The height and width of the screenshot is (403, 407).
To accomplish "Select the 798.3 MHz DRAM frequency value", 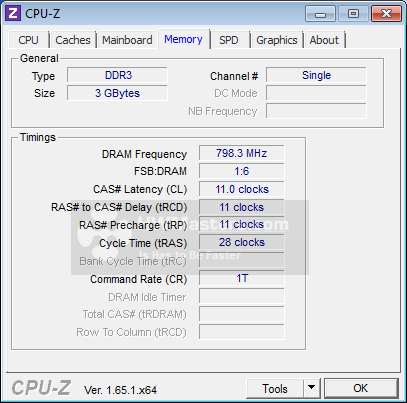I will [242, 153].
